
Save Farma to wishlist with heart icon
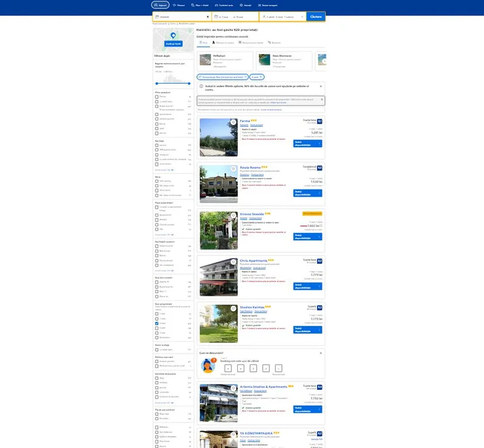point(234,122)
